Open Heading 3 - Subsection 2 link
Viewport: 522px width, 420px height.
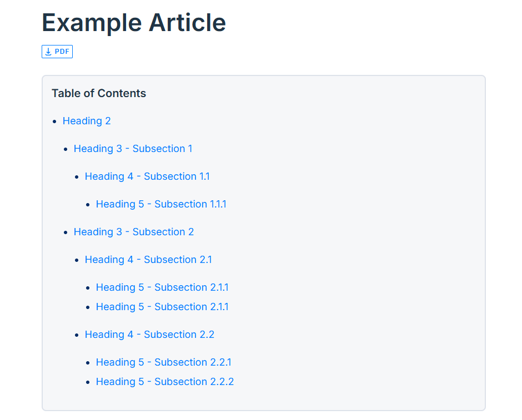134,232
